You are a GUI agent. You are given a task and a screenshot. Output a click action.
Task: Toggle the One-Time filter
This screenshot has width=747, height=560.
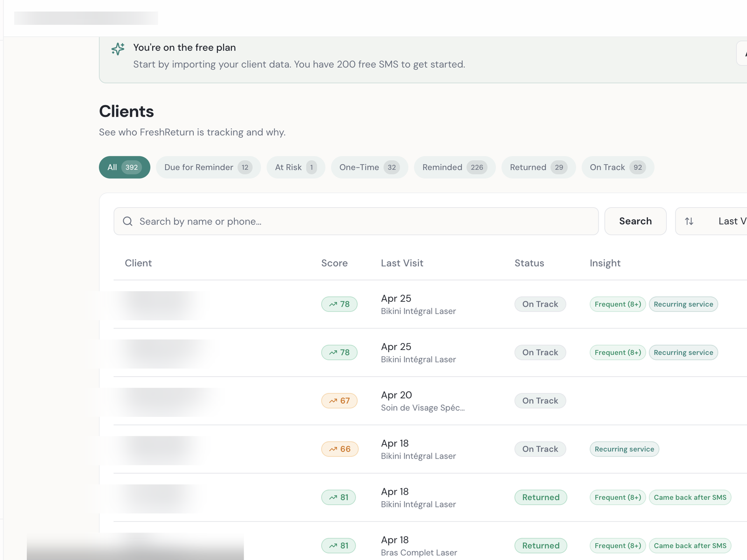coord(369,167)
